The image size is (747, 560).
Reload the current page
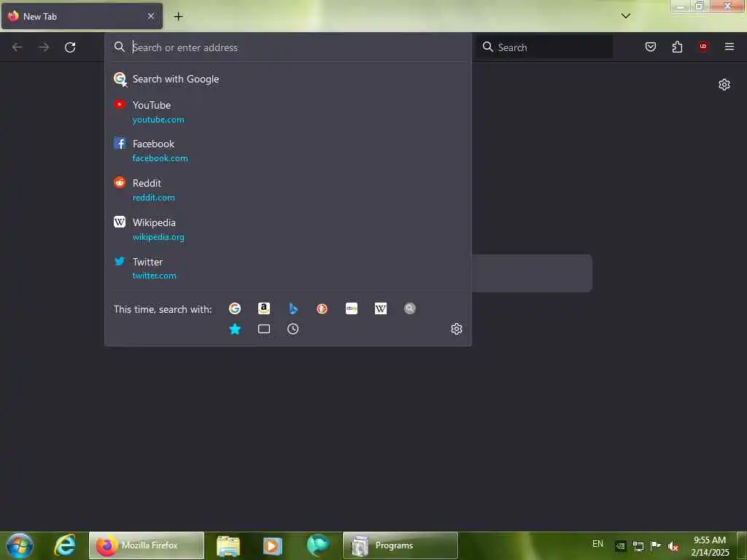tap(70, 47)
